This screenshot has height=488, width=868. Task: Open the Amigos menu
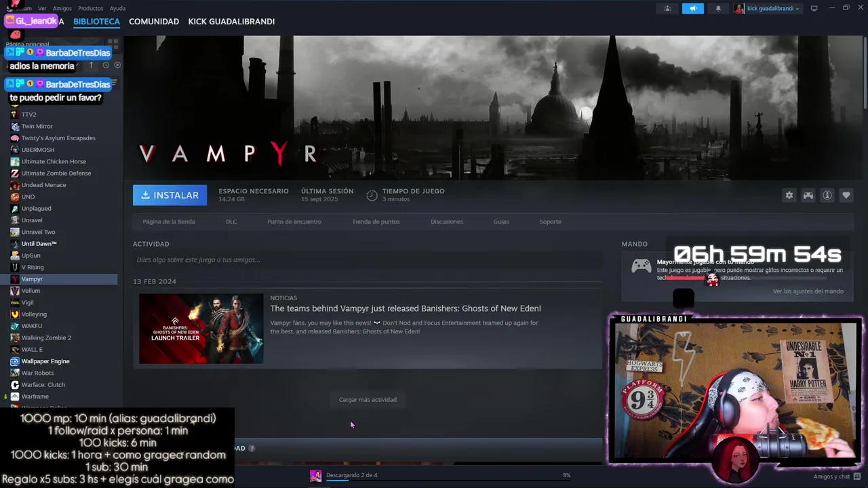62,8
